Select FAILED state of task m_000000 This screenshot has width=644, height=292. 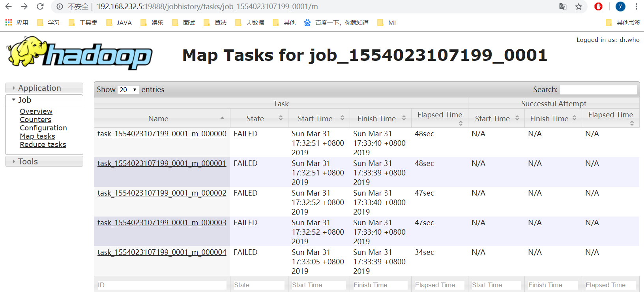tap(245, 134)
